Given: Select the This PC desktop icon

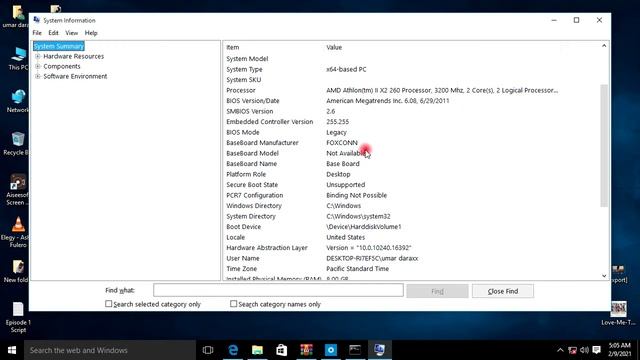Looking at the screenshot, I should point(18,59).
